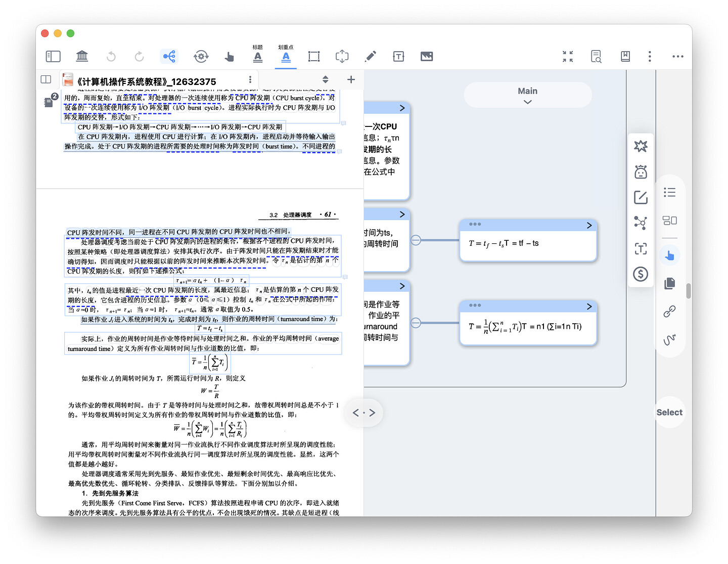
Task: Click the summation formula node text
Action: (525, 326)
